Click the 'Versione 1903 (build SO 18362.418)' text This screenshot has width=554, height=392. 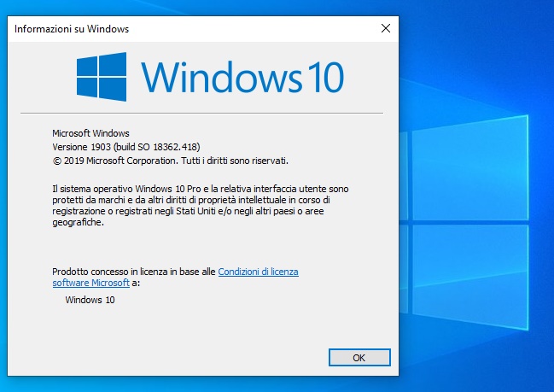coord(126,147)
